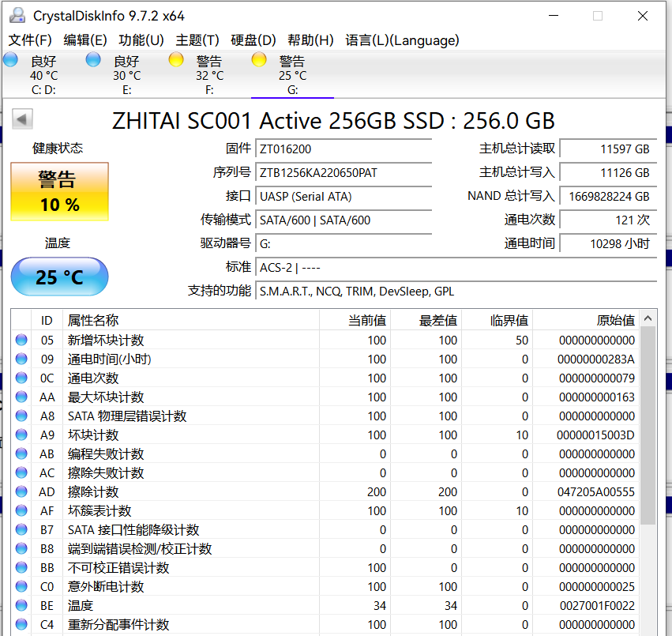Open the 主题(T) menu
The image size is (672, 636).
click(197, 40)
